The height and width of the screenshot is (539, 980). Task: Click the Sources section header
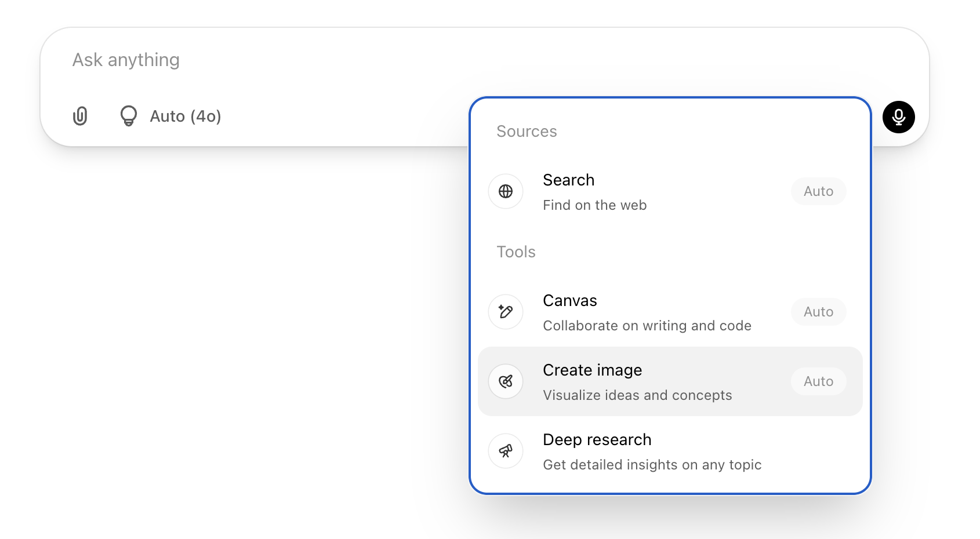(526, 131)
